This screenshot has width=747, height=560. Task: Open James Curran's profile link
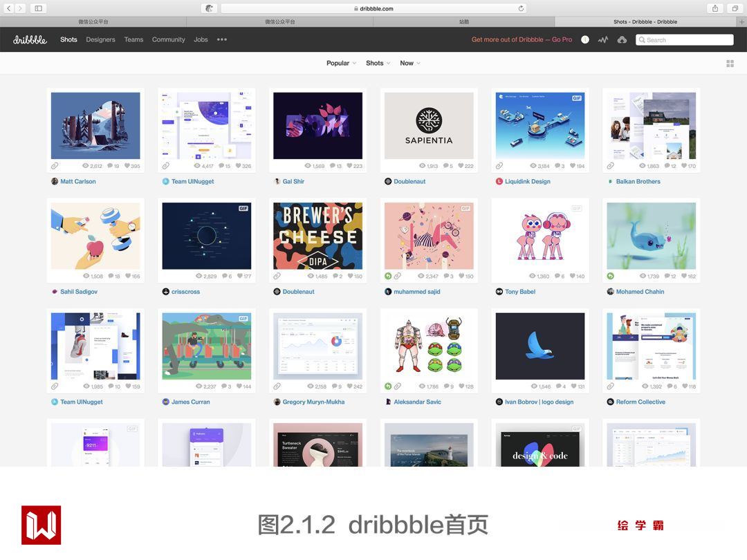pyautogui.click(x=191, y=402)
